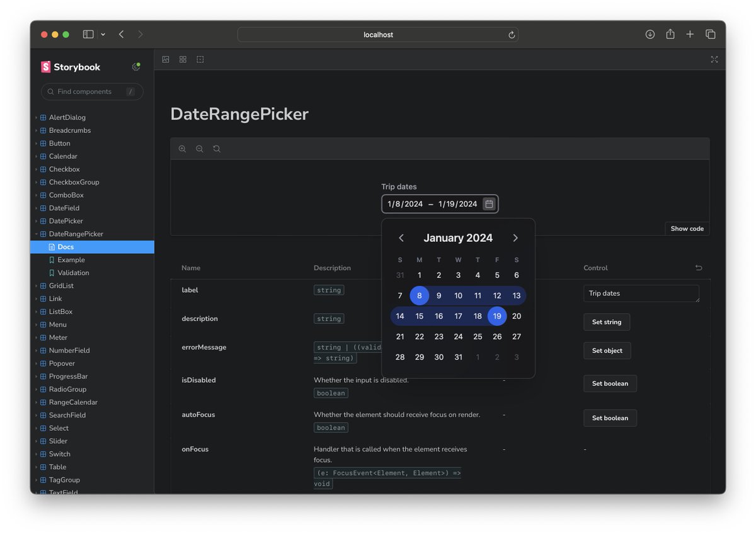The width and height of the screenshot is (756, 534).
Task: Open Safari sidebar dropdown arrow
Action: point(103,35)
